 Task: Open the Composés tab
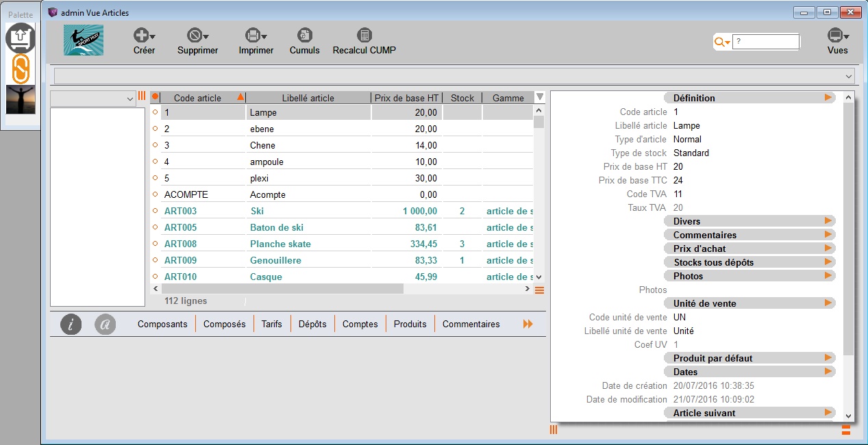(x=225, y=325)
